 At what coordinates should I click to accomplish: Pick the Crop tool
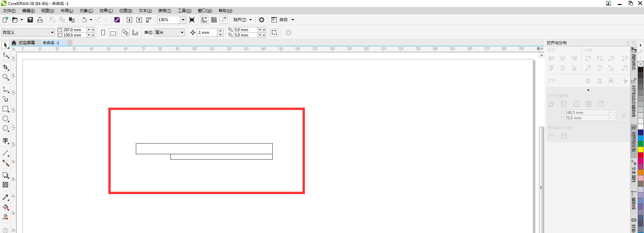click(x=5, y=67)
